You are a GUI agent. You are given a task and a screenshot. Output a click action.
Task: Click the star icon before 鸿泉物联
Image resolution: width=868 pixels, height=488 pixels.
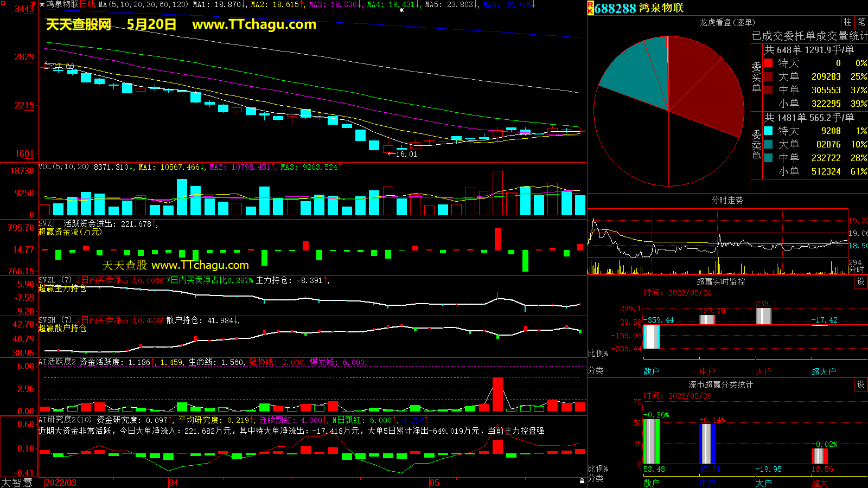click(42, 4)
